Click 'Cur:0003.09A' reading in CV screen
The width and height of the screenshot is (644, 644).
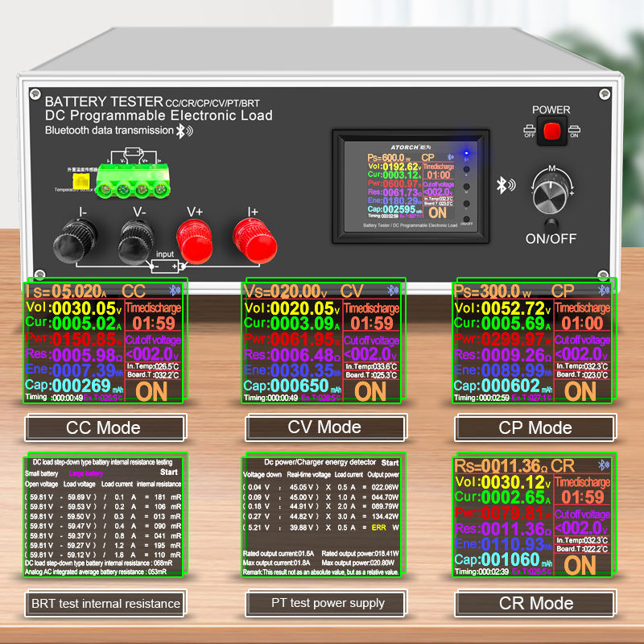[292, 324]
